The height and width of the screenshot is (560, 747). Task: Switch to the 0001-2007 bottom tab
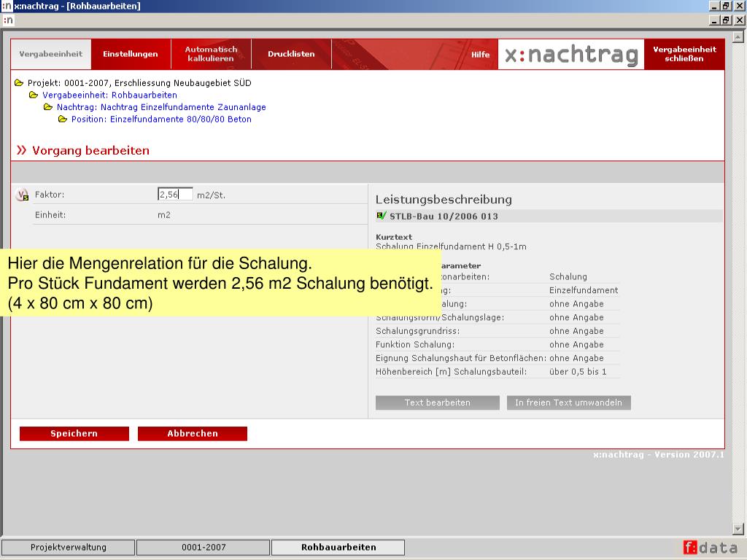pos(204,548)
